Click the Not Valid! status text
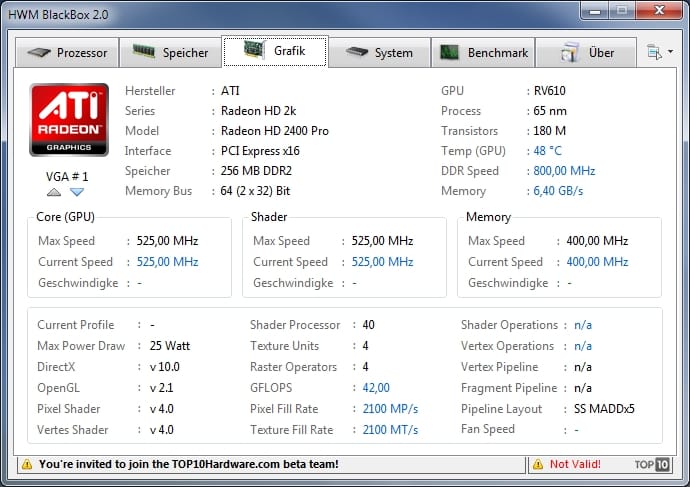Image resolution: width=690 pixels, height=487 pixels. tap(575, 464)
